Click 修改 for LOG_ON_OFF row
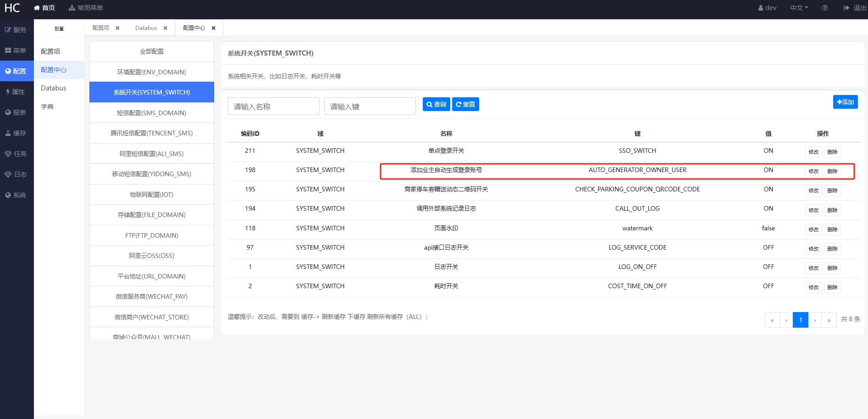The width and height of the screenshot is (868, 419). point(813,268)
